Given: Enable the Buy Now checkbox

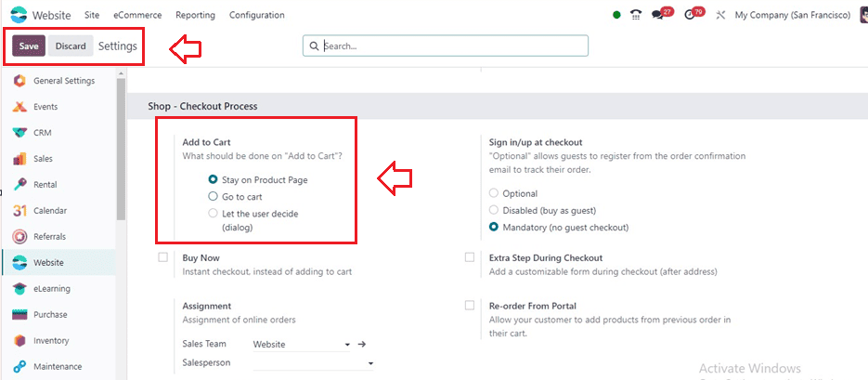Looking at the screenshot, I should (x=163, y=257).
